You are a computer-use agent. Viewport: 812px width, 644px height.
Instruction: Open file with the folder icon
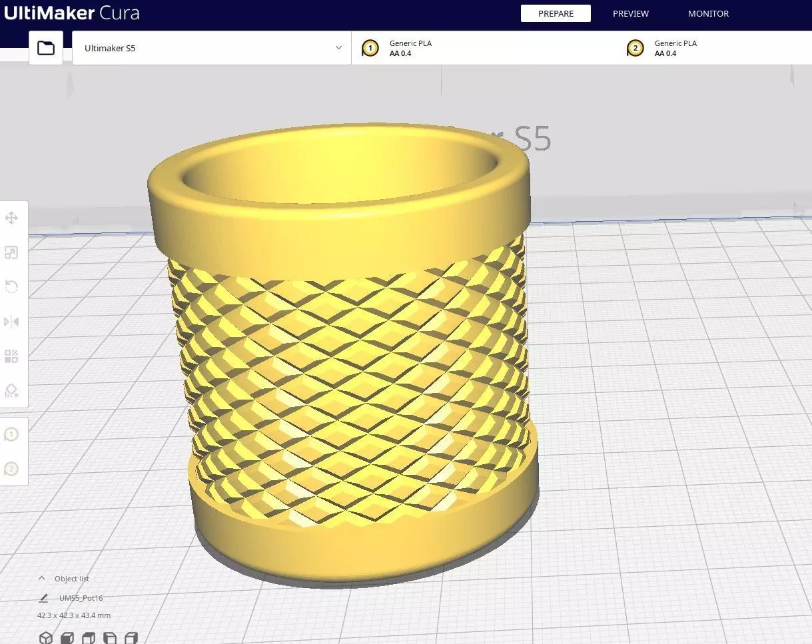click(x=46, y=48)
